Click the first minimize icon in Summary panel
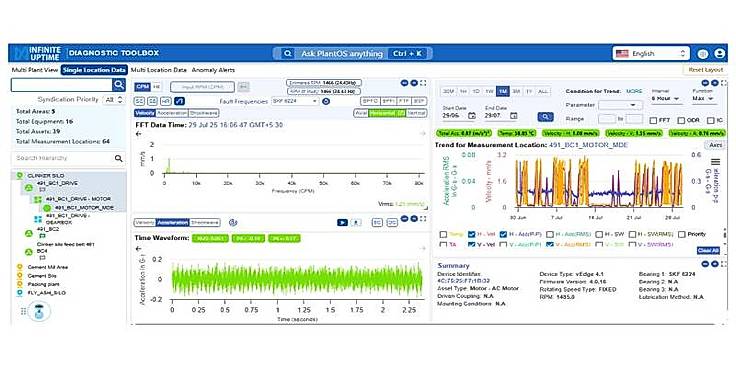 [706, 264]
